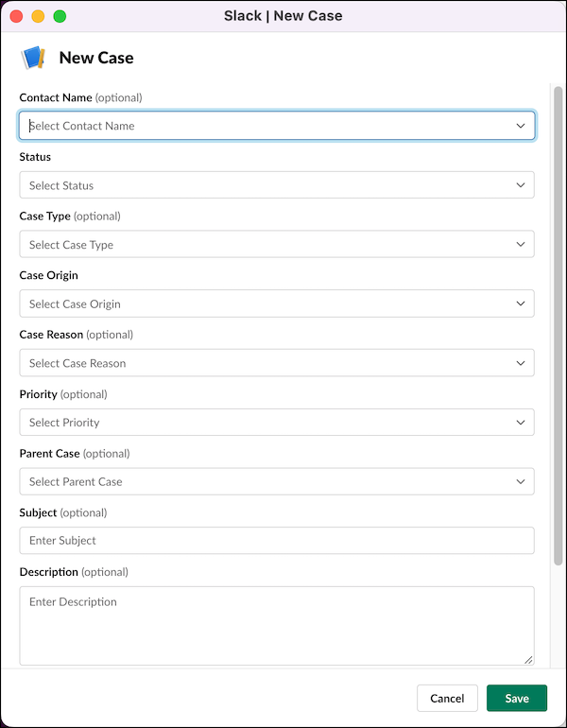
Task: Click the "New Case" heading text
Action: click(x=96, y=58)
